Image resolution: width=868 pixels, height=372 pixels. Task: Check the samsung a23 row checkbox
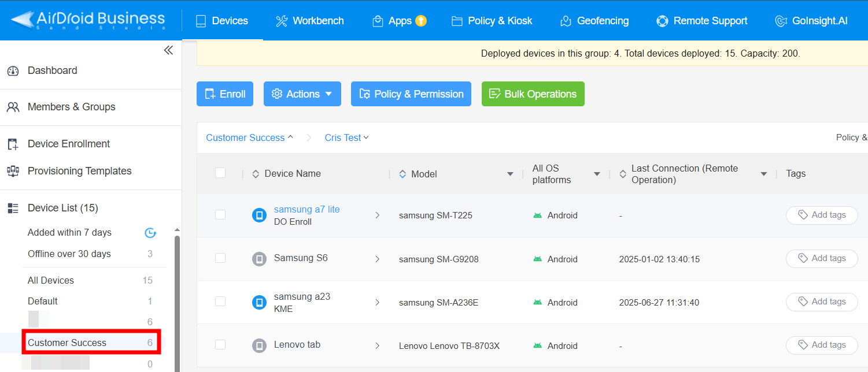pyautogui.click(x=220, y=302)
